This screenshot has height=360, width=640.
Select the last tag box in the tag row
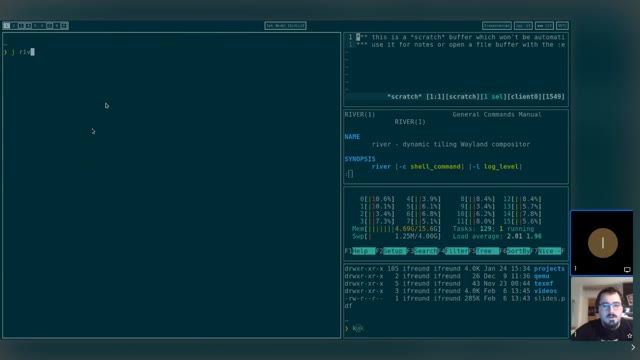pyautogui.click(x=64, y=26)
